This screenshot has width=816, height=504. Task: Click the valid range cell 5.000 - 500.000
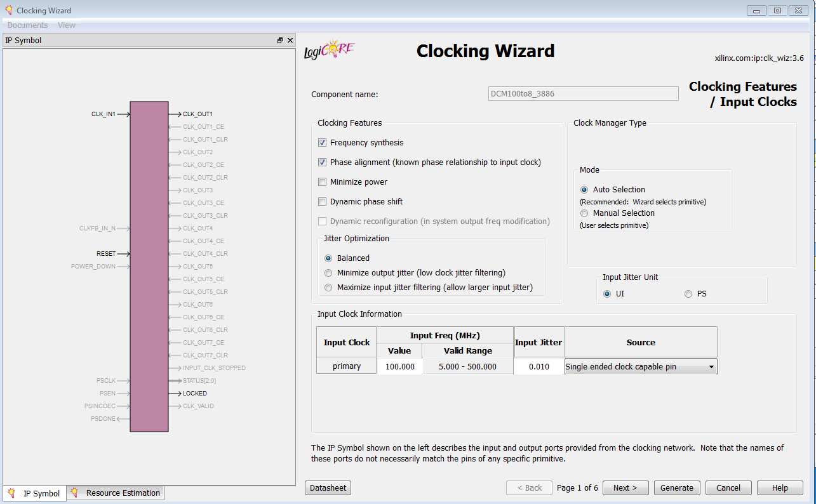468,366
